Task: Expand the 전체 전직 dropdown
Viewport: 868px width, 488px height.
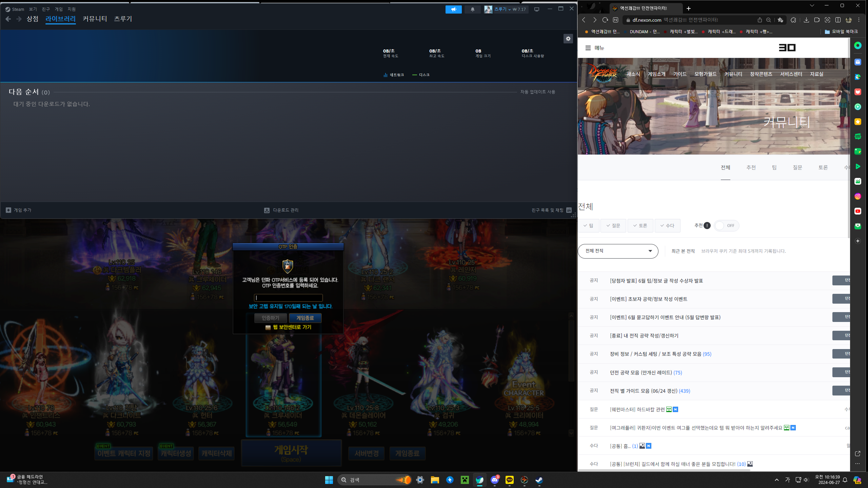Action: tap(618, 251)
